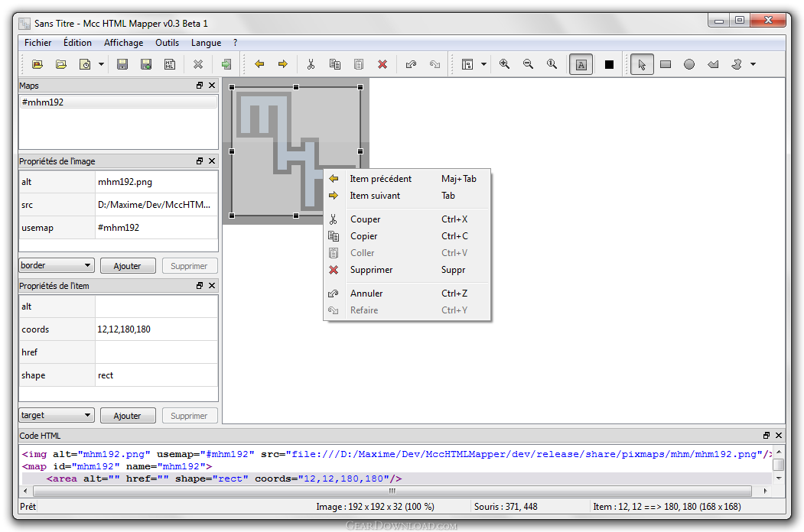The width and height of the screenshot is (804, 532).
Task: Select the #mhm192 map in the Maps list
Action: [x=118, y=102]
